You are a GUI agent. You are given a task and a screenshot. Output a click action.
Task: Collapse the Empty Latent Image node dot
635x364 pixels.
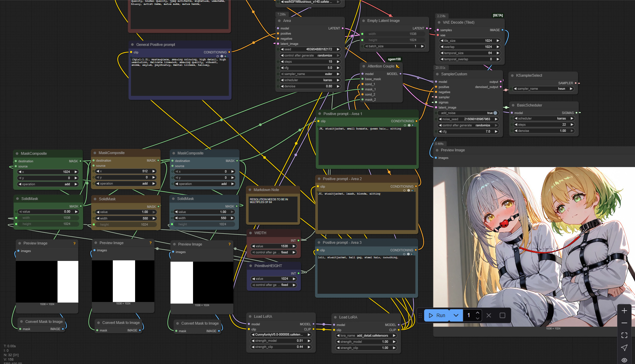363,21
